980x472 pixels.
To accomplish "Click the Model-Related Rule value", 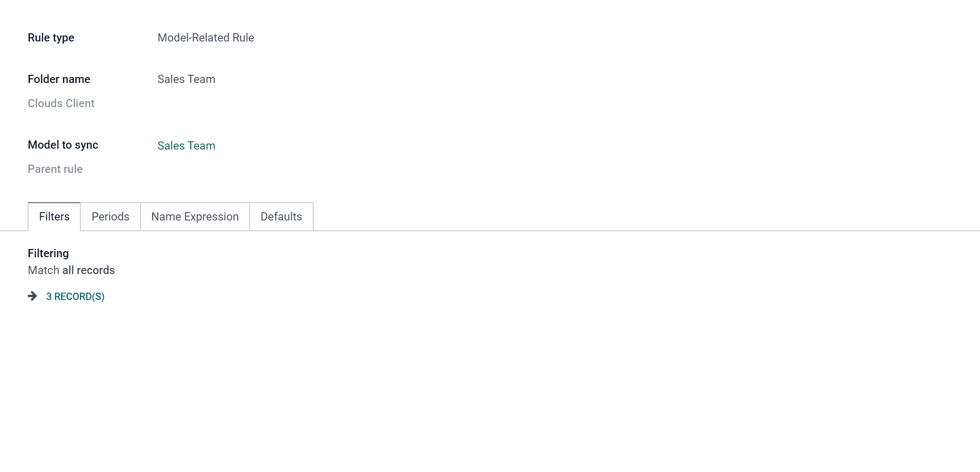I will (x=206, y=38).
